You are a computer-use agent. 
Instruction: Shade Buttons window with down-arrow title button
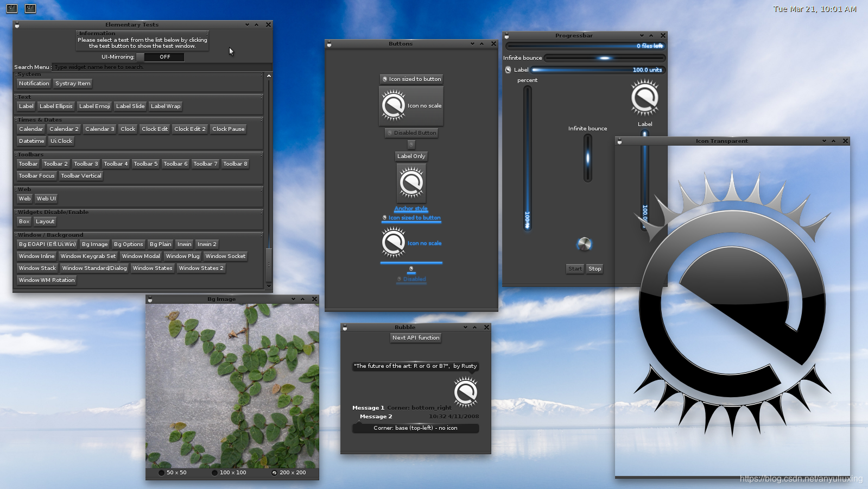point(472,43)
